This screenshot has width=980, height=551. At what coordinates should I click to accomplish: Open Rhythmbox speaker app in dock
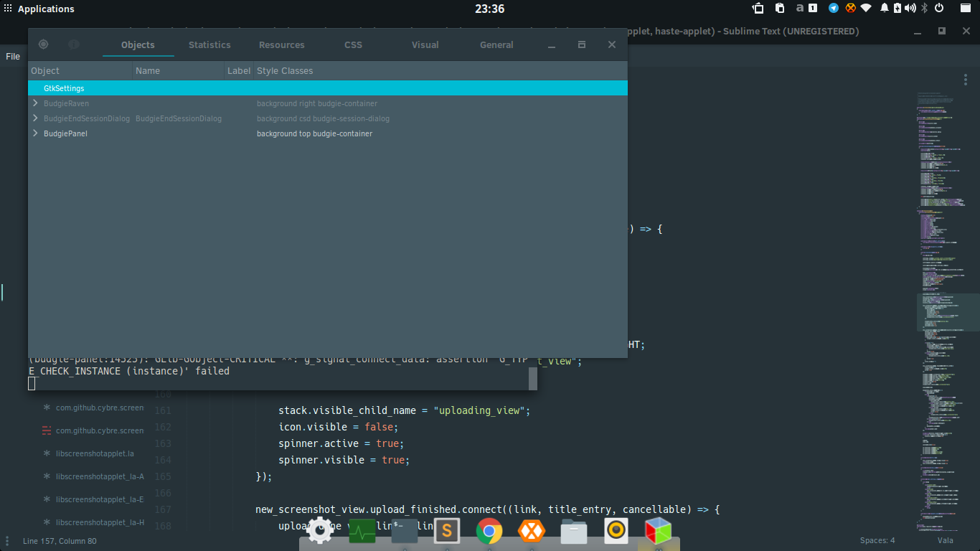pyautogui.click(x=616, y=532)
